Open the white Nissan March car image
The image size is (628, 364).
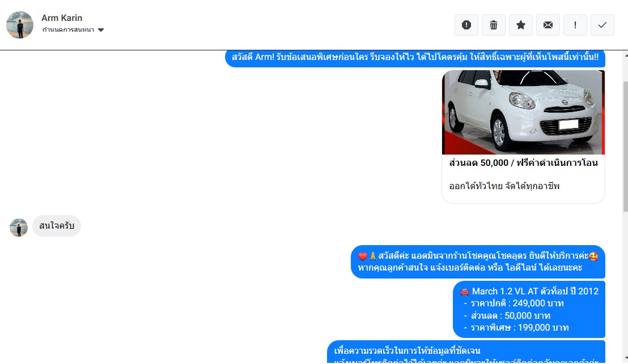[x=523, y=113]
